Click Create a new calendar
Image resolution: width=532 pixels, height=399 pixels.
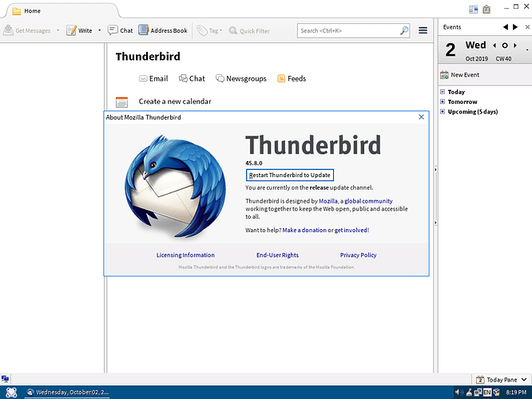click(175, 101)
